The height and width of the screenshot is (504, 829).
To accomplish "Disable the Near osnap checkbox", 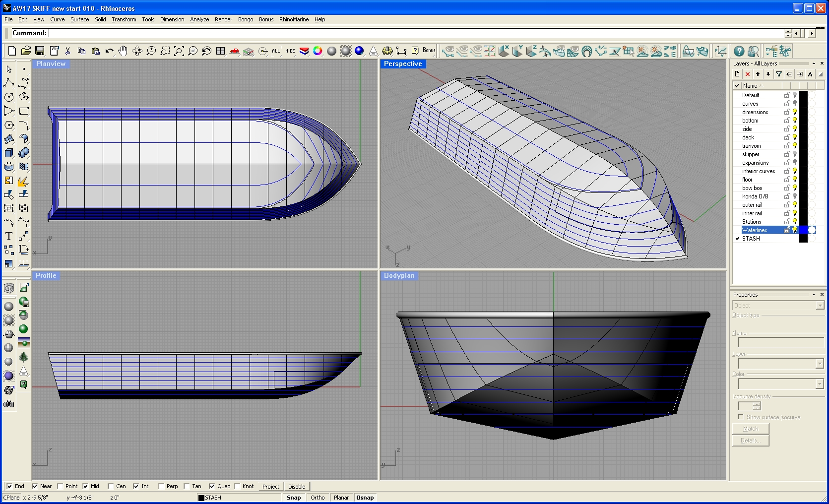I will [x=34, y=486].
